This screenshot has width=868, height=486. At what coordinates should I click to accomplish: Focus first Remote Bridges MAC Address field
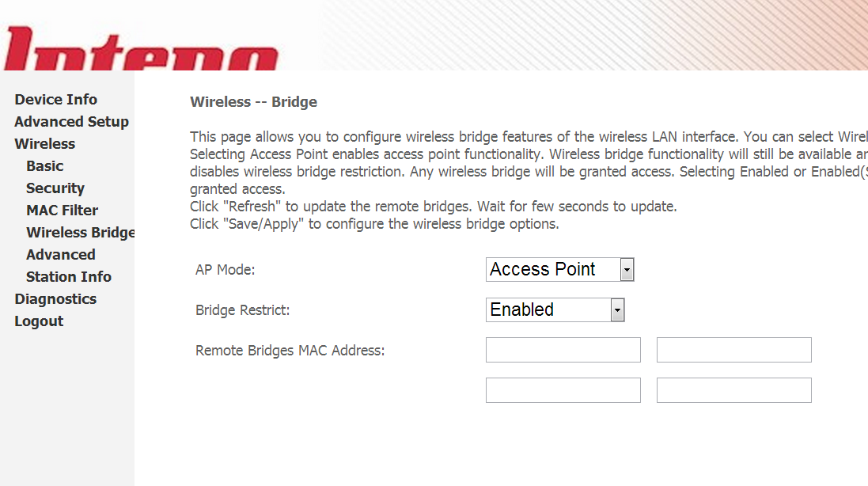[563, 350]
